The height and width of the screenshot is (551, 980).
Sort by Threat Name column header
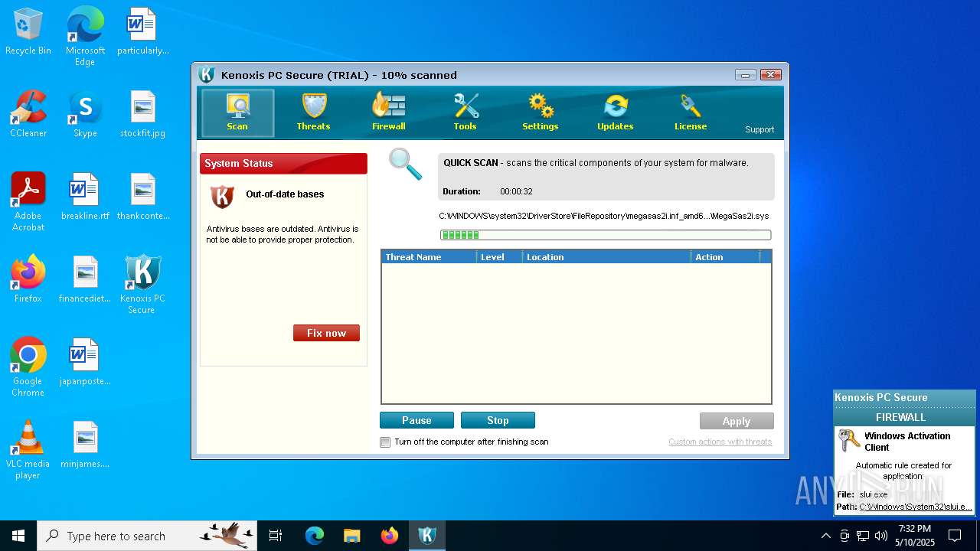click(429, 257)
